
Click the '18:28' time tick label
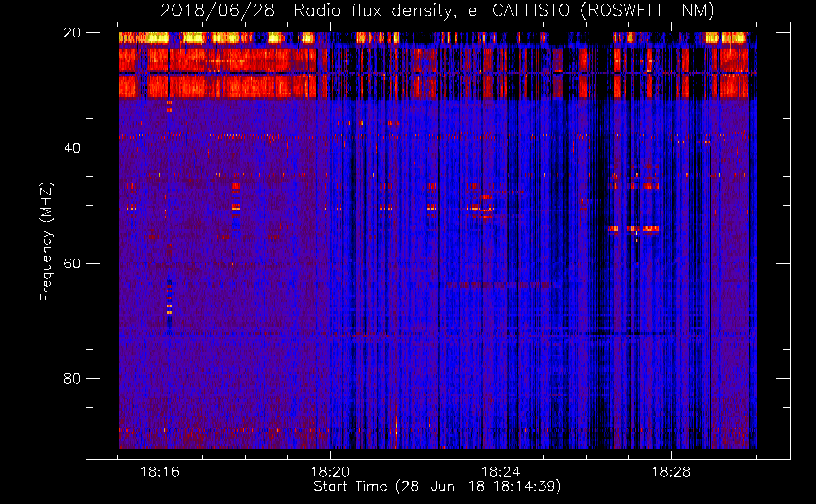671,472
